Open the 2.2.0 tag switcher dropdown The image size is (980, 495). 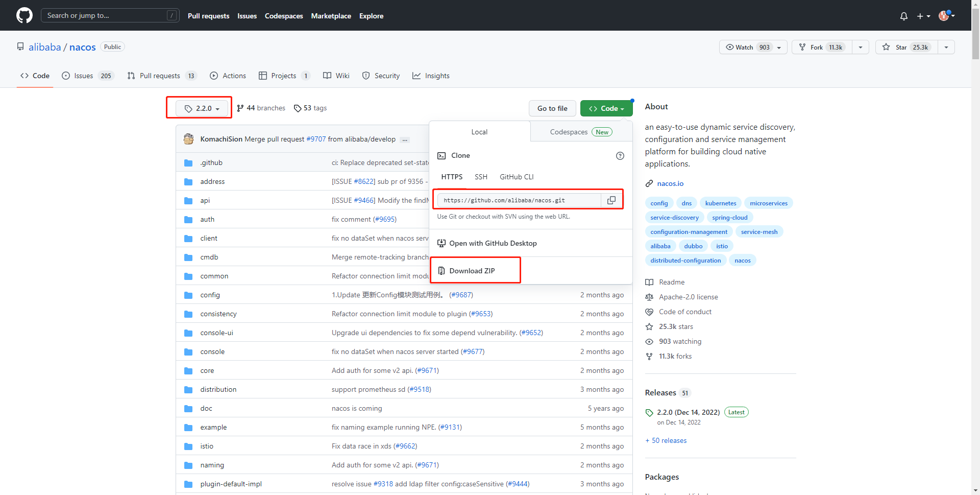click(x=202, y=108)
